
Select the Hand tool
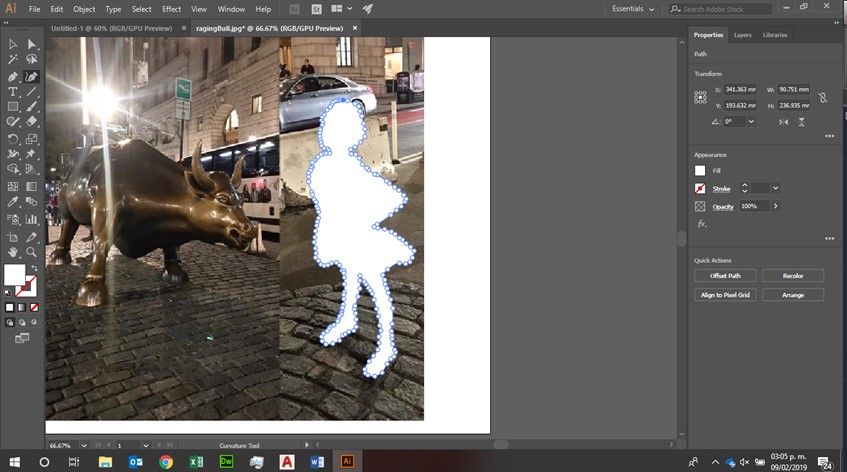click(13, 253)
